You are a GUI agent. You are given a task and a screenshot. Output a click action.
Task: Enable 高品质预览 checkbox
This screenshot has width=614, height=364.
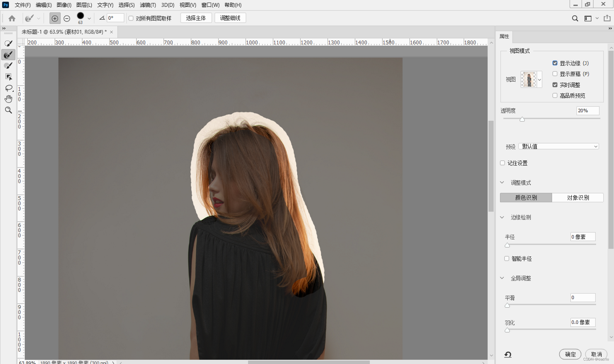point(555,96)
